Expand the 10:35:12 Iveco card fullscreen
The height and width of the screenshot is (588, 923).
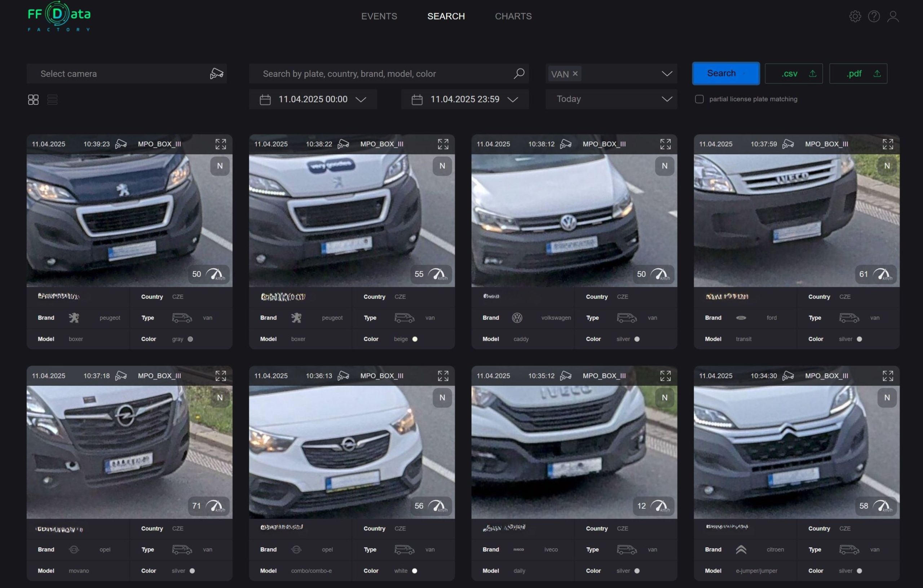click(x=666, y=376)
